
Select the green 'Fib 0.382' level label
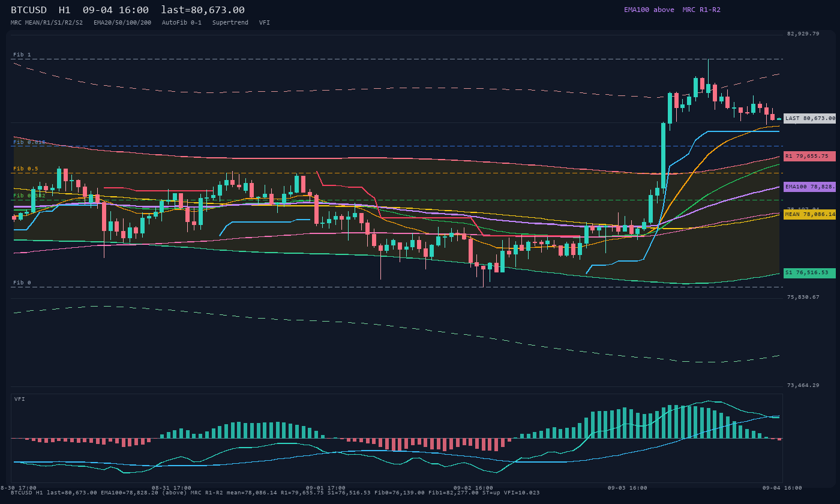tap(29, 196)
